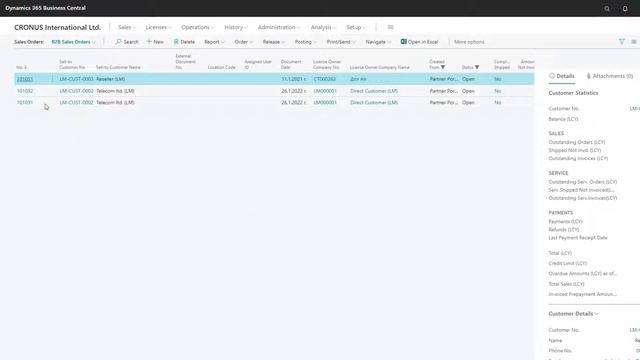Click Outstanding Orders (LCY) in factbox
Screen dimensions: 640x360
coord(577,142)
